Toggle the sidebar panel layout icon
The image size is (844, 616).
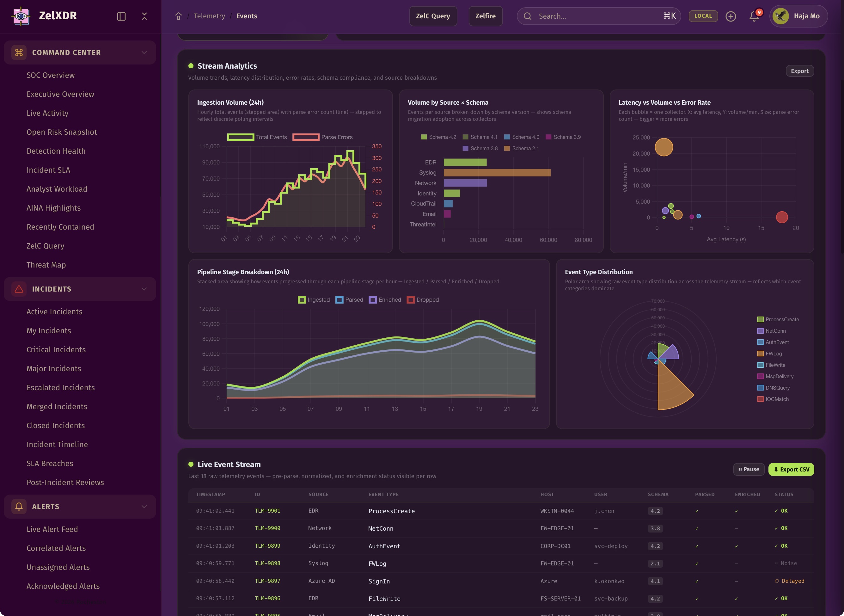click(x=121, y=16)
